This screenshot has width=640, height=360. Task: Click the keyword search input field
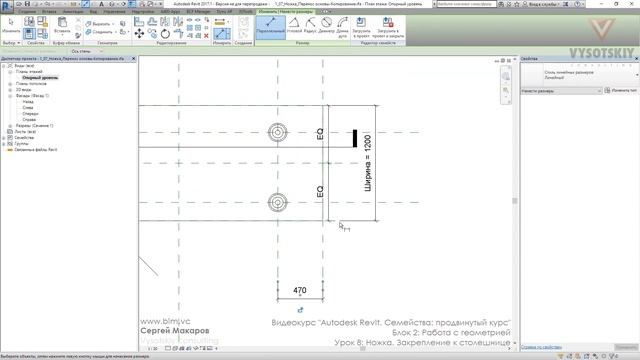pos(467,4)
